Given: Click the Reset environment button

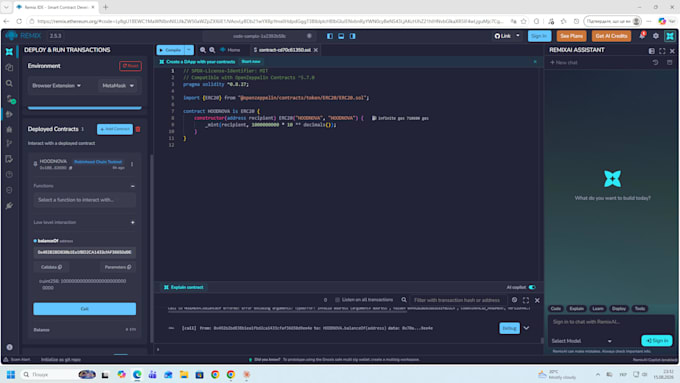Looking at the screenshot, I should click(130, 66).
